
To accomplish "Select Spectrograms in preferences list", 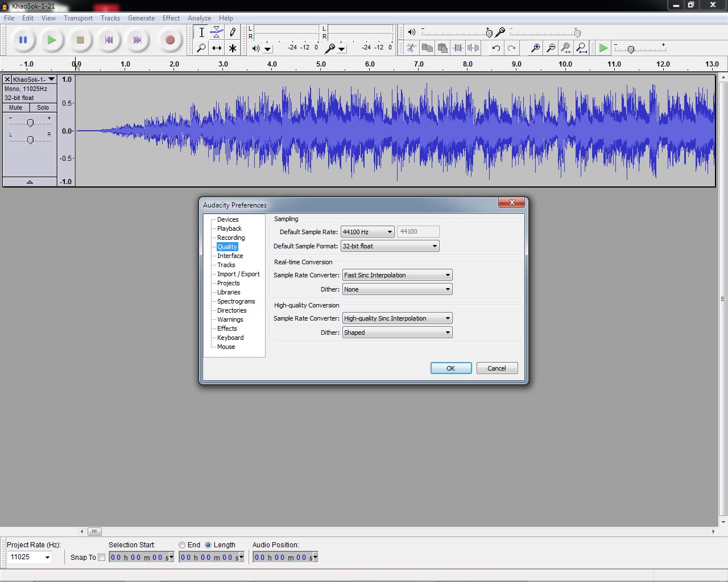I will [x=236, y=301].
